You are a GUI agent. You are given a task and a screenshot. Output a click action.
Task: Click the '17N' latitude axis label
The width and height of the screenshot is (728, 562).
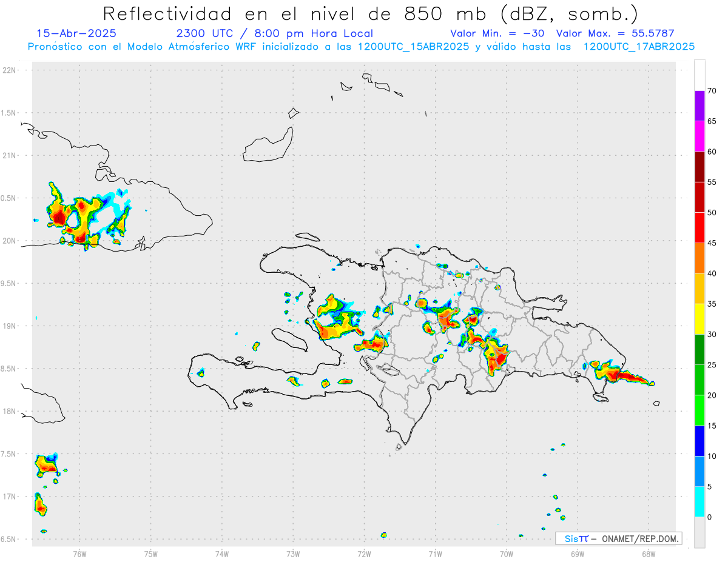[x=10, y=497]
